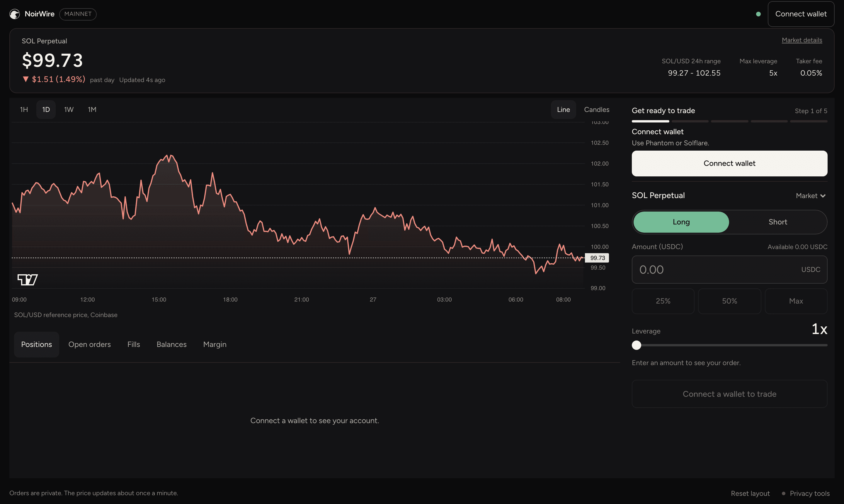
Task: Open the Market order type dropdown
Action: pos(811,196)
